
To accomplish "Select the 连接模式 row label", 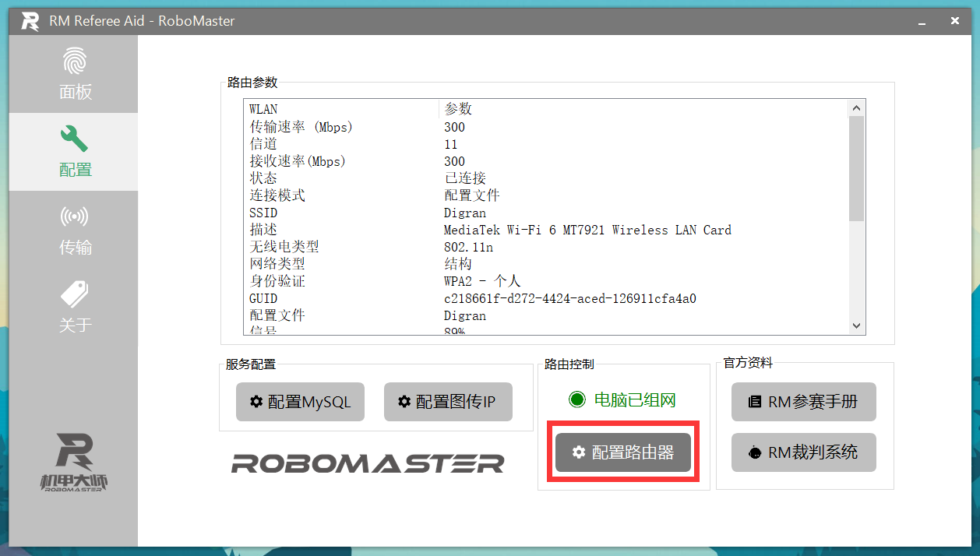I will click(x=277, y=195).
